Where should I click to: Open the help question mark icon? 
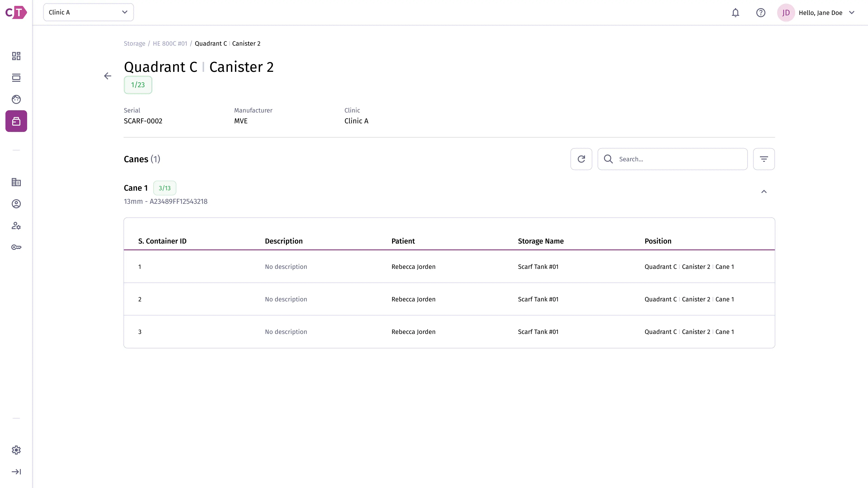coord(760,13)
